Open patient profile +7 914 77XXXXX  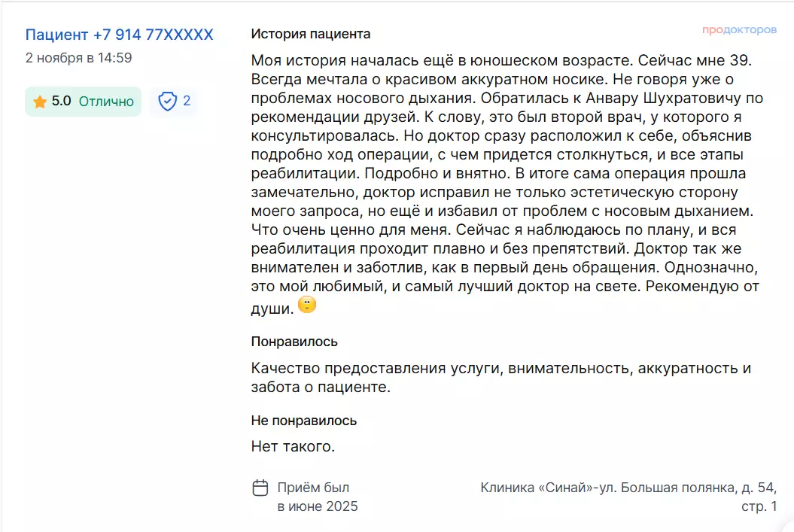click(119, 35)
